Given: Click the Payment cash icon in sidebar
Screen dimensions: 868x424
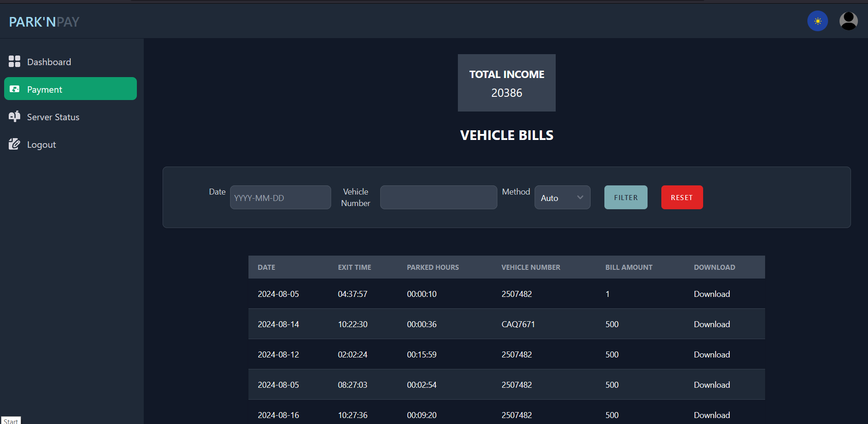Looking at the screenshot, I should click(14, 89).
